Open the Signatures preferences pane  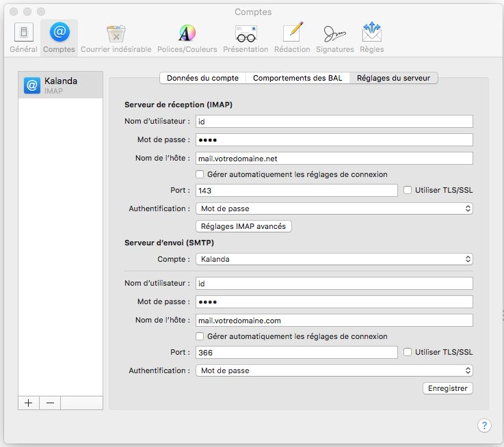334,38
